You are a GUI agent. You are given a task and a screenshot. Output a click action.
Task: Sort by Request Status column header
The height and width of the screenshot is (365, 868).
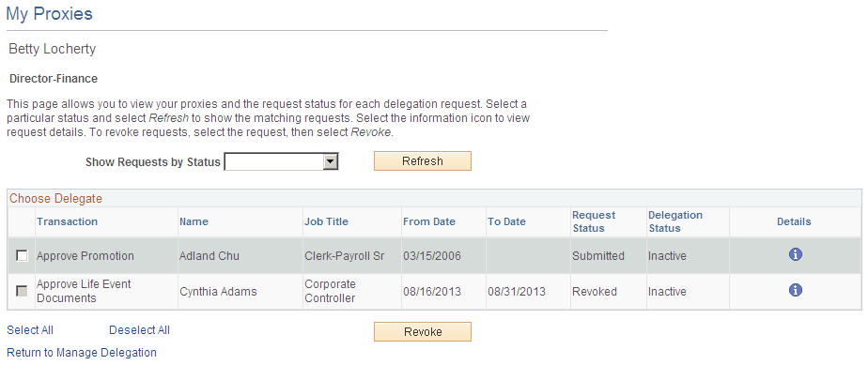click(x=594, y=221)
